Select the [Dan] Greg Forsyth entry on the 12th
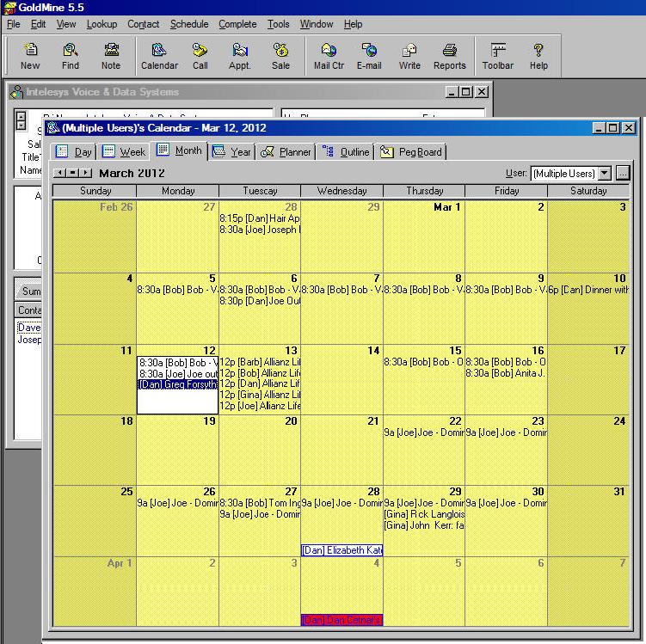This screenshot has height=644, width=646. click(177, 384)
